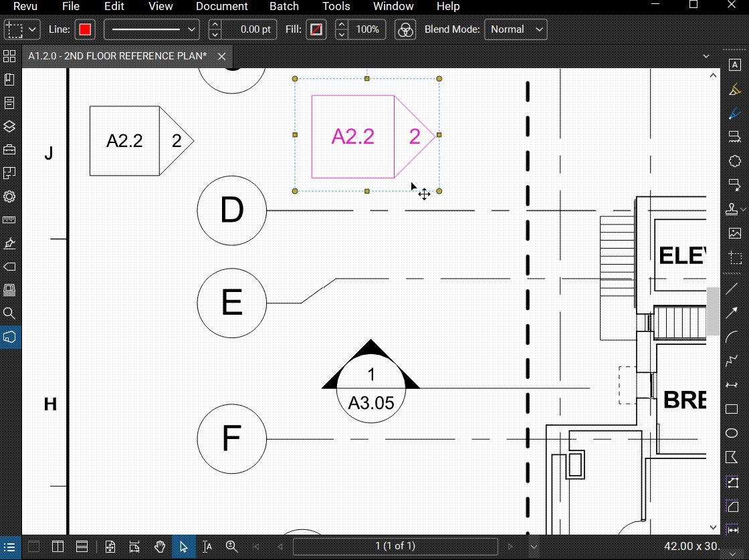Open the Blend Mode dropdown
The width and height of the screenshot is (749, 560).
coord(516,29)
